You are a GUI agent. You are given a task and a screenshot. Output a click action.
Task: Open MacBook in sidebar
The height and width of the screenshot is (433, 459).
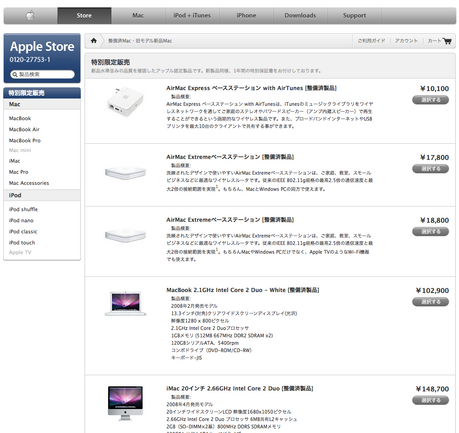pos(20,118)
